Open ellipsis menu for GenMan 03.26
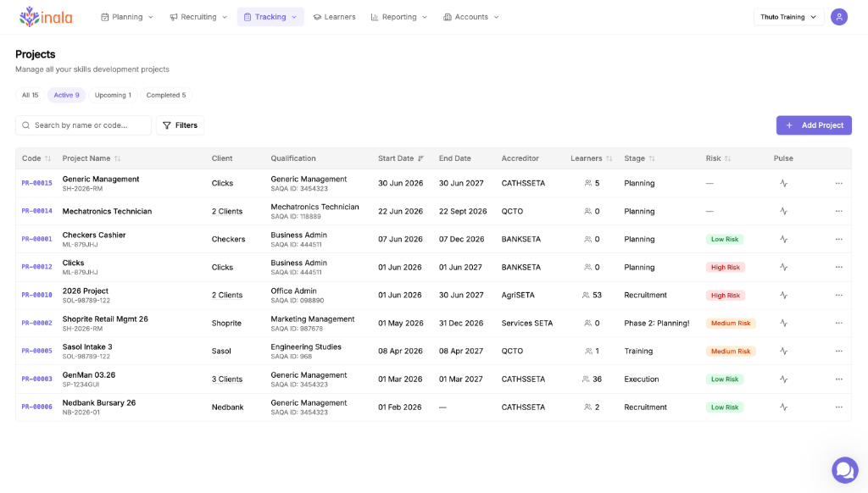Image resolution: width=868 pixels, height=493 pixels. (838, 379)
